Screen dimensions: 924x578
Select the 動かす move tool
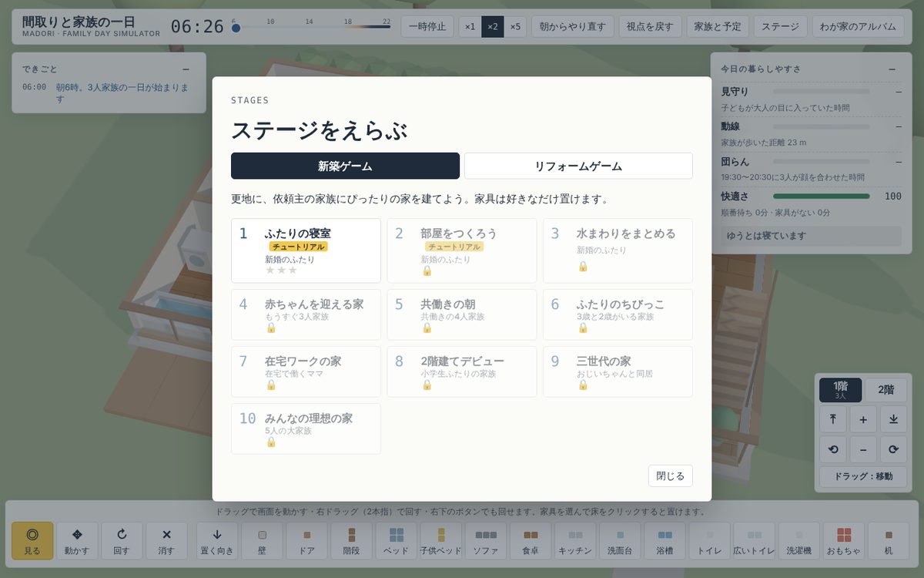click(x=77, y=541)
